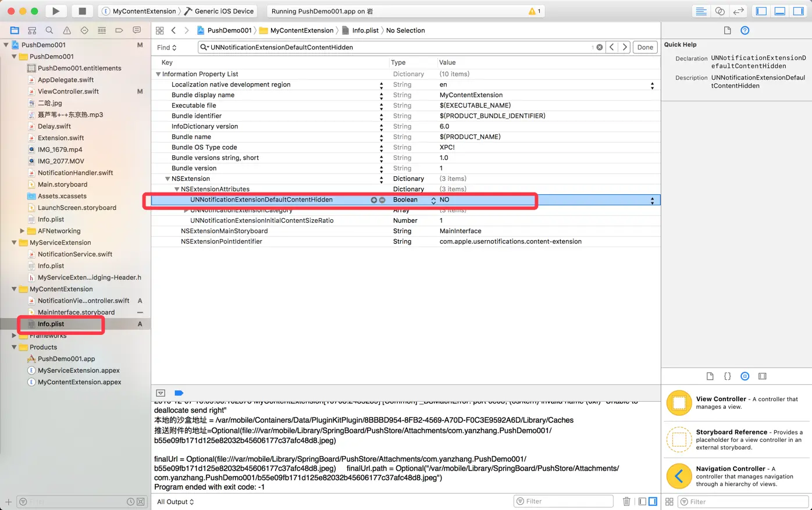The width and height of the screenshot is (812, 510).
Task: Toggle breakpoints activation icon
Action: [179, 393]
